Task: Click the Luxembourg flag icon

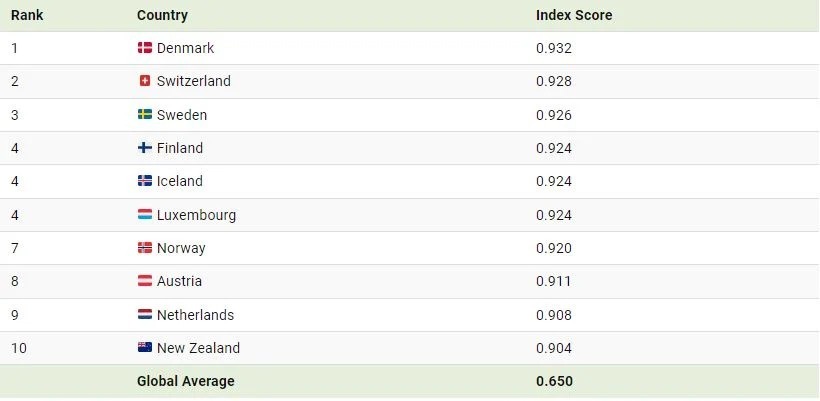Action: (145, 214)
